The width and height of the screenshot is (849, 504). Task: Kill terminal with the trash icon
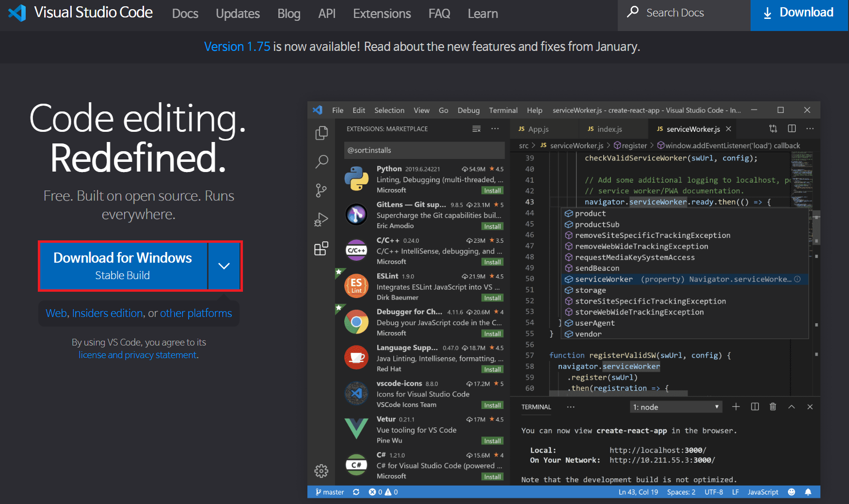click(x=773, y=407)
